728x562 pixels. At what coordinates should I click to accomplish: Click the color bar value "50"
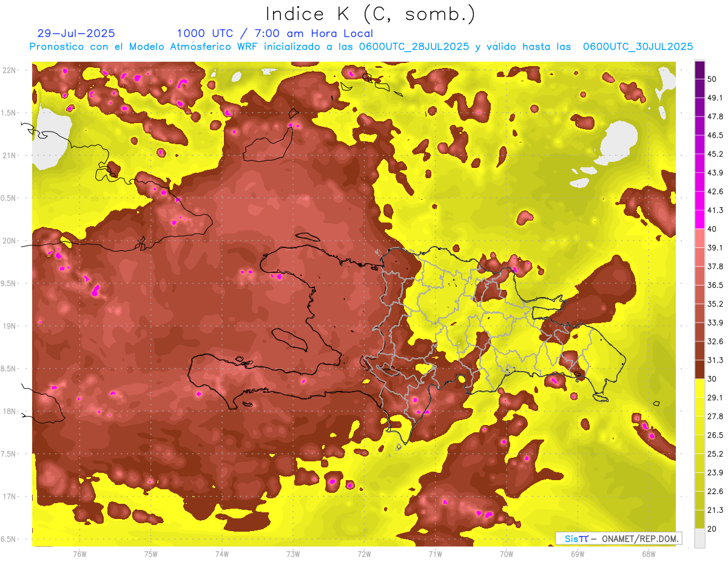(713, 79)
